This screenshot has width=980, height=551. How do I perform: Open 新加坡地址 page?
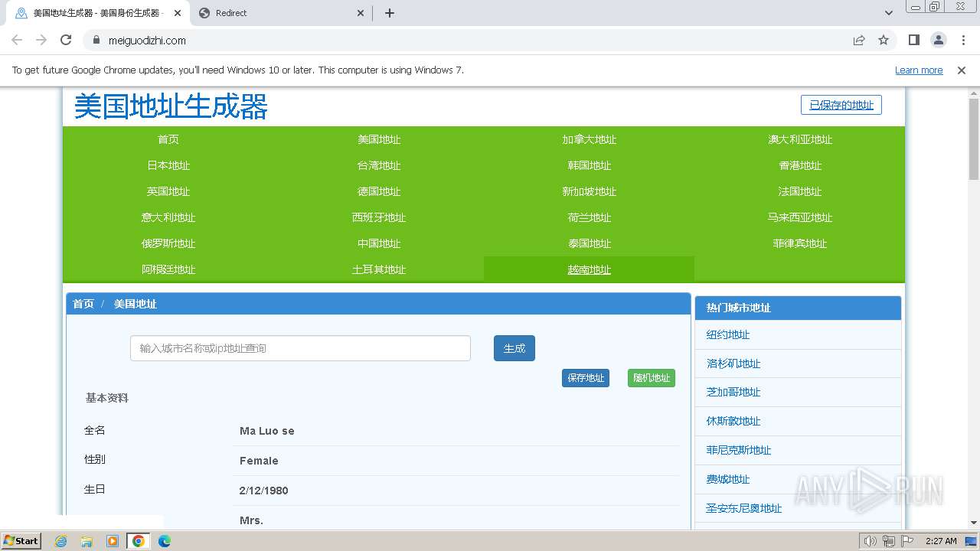[x=590, y=191]
